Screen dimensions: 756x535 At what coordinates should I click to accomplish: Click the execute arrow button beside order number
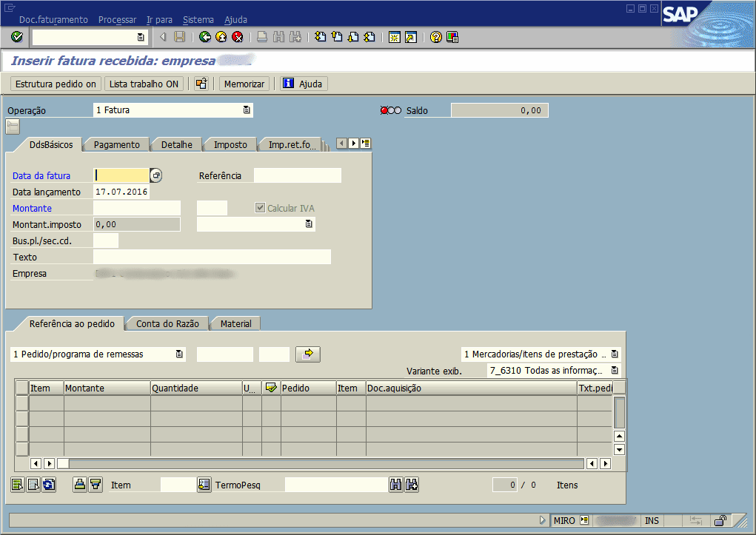click(x=307, y=354)
